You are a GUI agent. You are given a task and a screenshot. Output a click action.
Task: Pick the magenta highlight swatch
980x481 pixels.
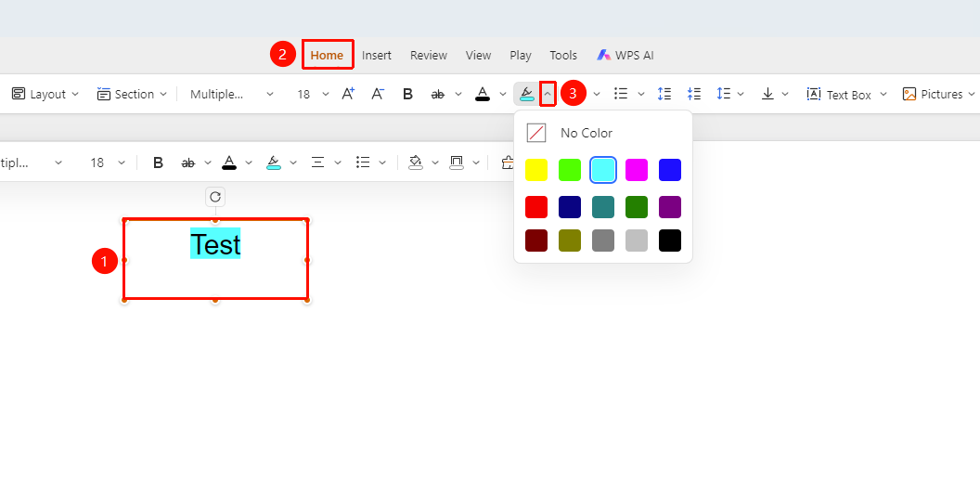point(637,170)
